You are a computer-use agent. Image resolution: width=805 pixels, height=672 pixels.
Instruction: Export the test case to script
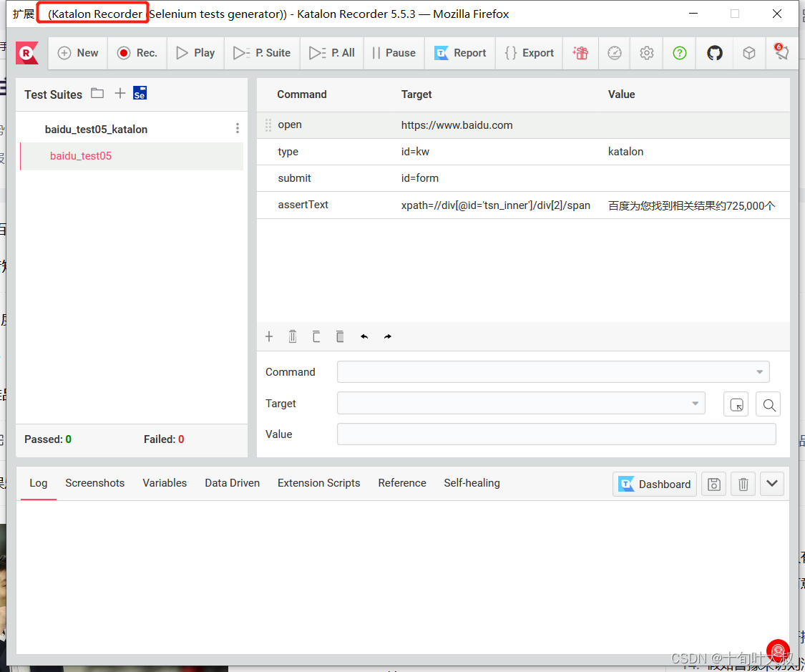tap(530, 53)
